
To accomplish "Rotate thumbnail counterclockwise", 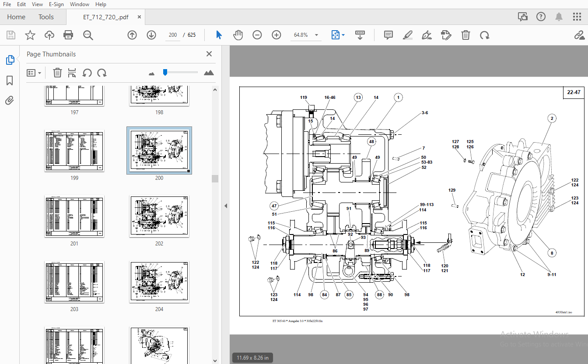I will [x=87, y=73].
